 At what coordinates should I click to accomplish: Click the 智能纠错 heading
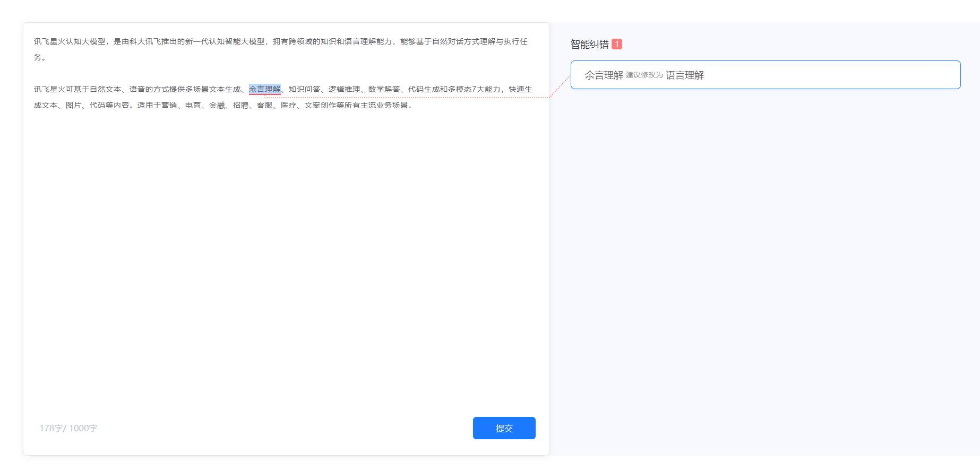tap(589, 45)
